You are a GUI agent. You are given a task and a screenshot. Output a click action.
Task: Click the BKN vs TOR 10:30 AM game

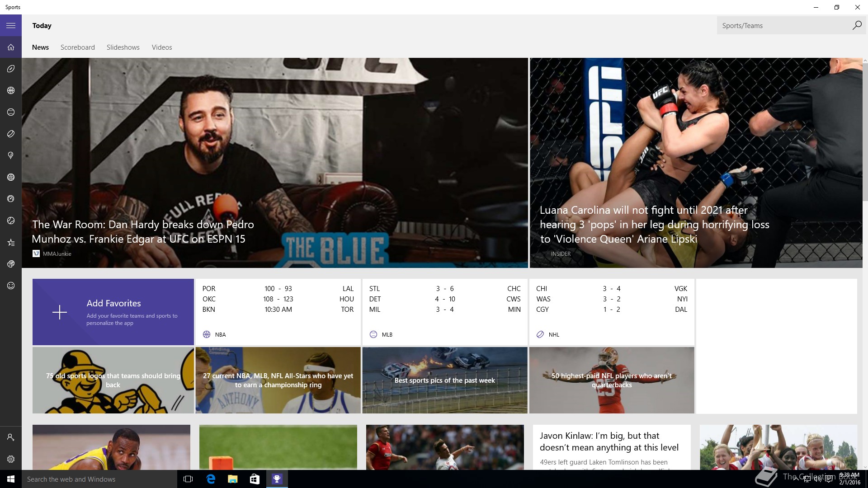click(278, 309)
